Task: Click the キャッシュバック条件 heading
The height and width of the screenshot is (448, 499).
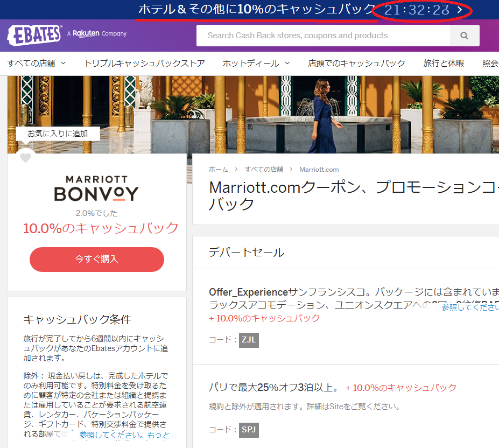Action: pos(77,319)
